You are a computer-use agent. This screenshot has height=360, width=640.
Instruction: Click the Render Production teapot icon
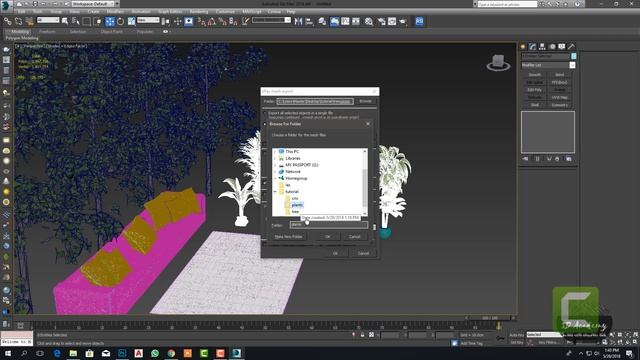(x=403, y=21)
